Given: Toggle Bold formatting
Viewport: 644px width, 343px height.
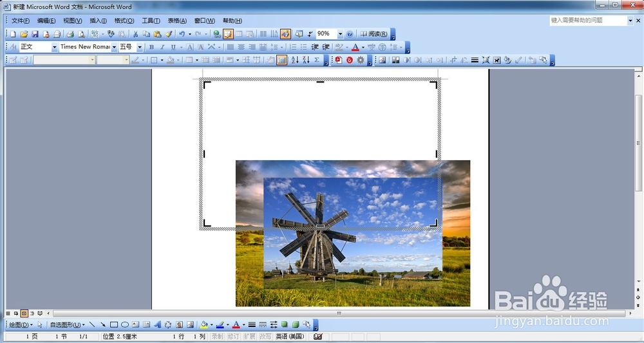Looking at the screenshot, I should tap(151, 47).
